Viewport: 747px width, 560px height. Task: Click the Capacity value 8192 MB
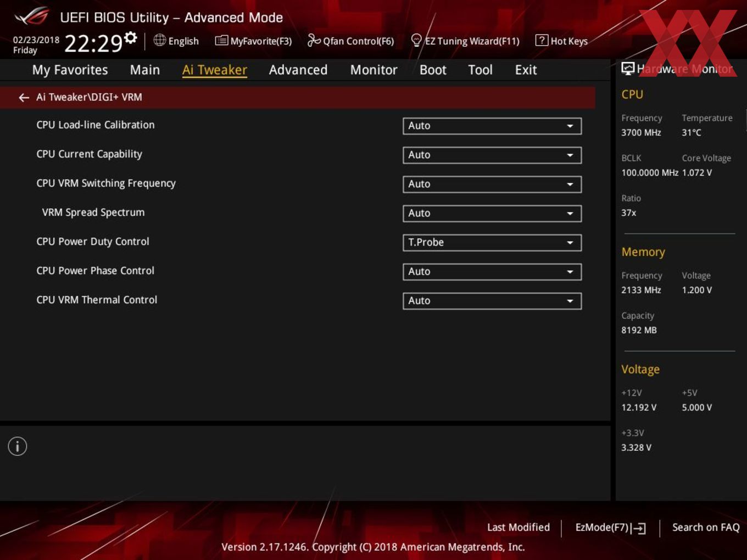point(639,330)
